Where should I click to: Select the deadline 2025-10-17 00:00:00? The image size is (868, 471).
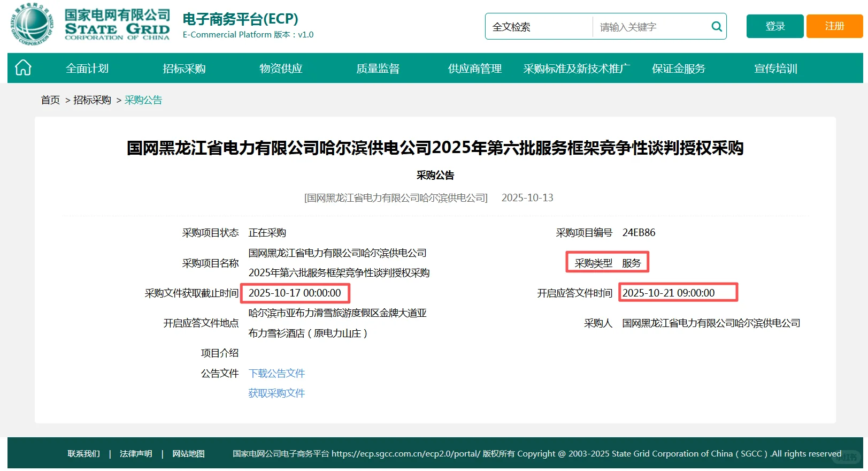pyautogui.click(x=295, y=293)
